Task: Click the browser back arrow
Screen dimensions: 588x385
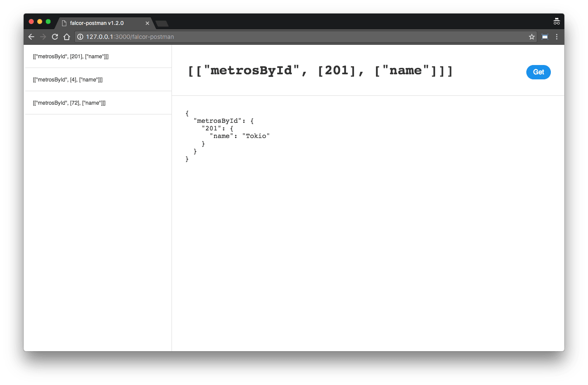Action: coord(31,37)
